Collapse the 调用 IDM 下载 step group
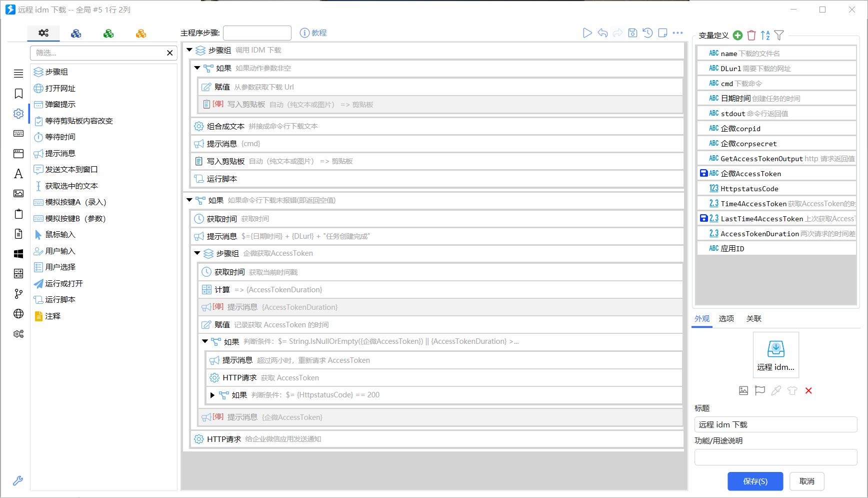Image resolution: width=868 pixels, height=498 pixels. coord(189,50)
